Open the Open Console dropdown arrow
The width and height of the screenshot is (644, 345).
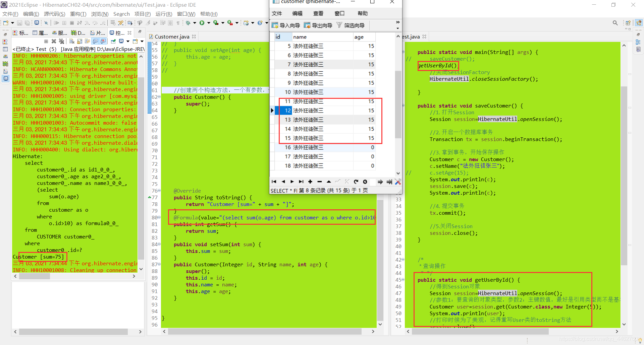click(142, 41)
